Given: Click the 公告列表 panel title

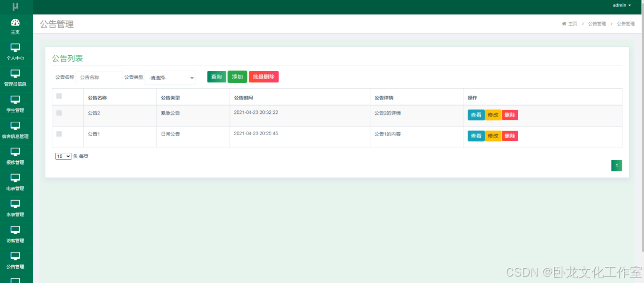Looking at the screenshot, I should point(68,58).
